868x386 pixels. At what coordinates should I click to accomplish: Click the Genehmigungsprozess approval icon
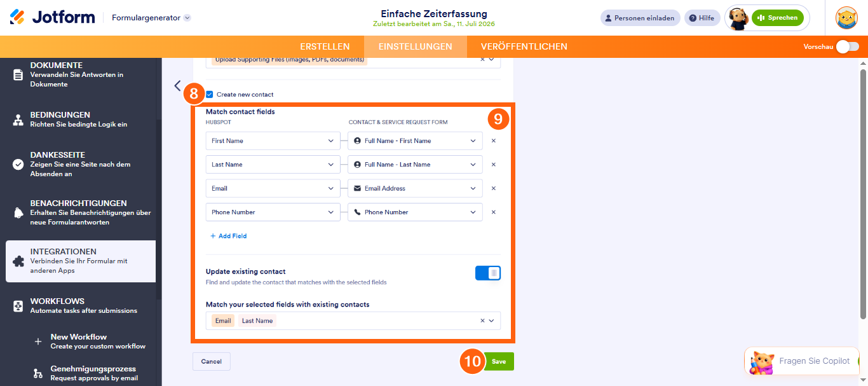[38, 373]
